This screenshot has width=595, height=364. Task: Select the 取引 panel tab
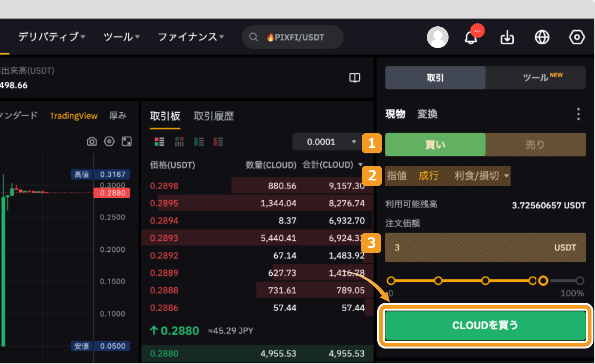click(435, 78)
